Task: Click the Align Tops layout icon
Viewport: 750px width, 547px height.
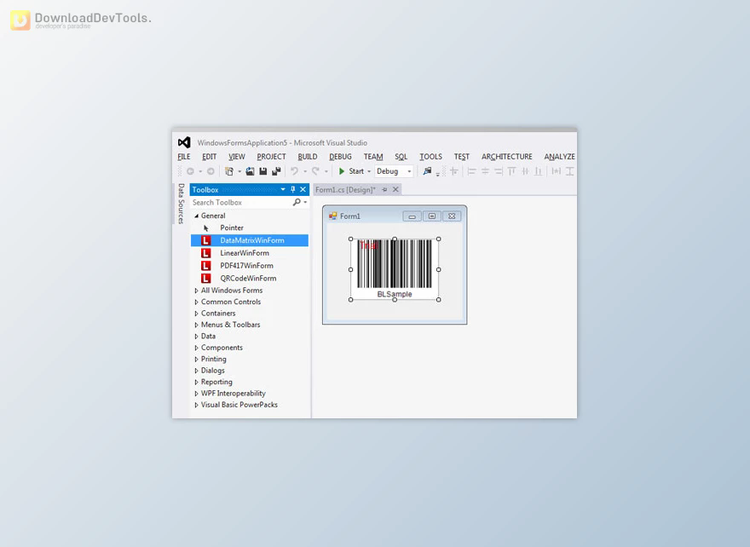Action: tap(512, 171)
